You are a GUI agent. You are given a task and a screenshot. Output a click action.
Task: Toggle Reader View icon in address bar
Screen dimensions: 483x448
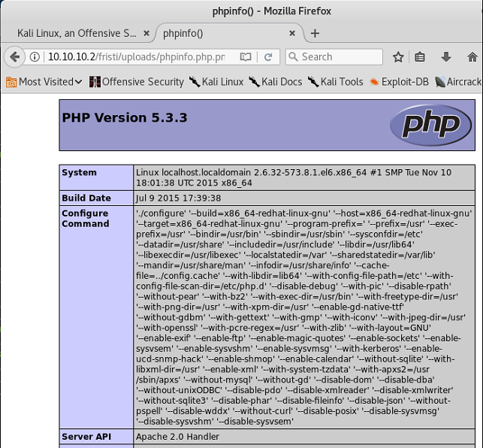[x=246, y=56]
